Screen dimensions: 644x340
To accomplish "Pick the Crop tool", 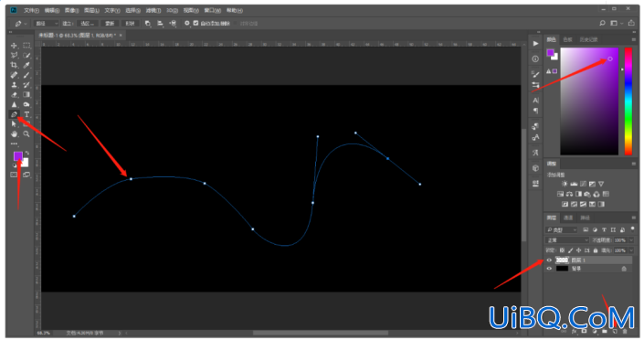I will (x=14, y=65).
